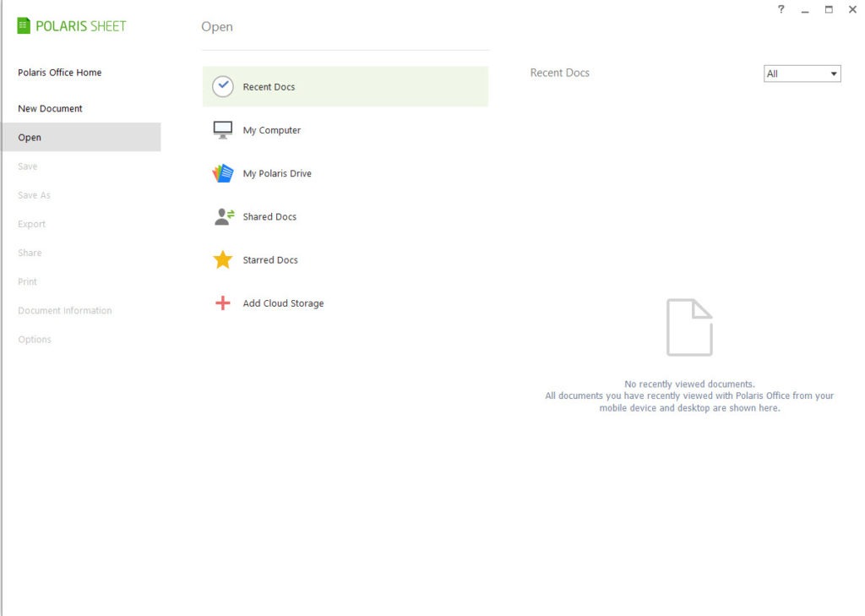Click the Polaris Sheet logo icon
Screen dimensions: 865x616
coord(24,26)
